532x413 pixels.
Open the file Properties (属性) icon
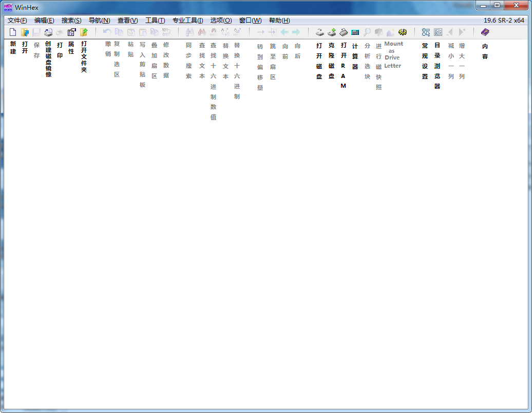71,32
